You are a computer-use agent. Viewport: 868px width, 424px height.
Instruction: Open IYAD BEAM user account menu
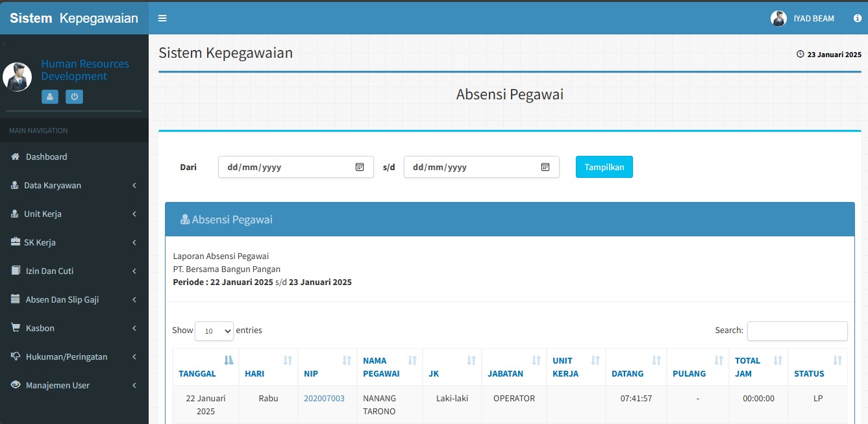tap(802, 18)
